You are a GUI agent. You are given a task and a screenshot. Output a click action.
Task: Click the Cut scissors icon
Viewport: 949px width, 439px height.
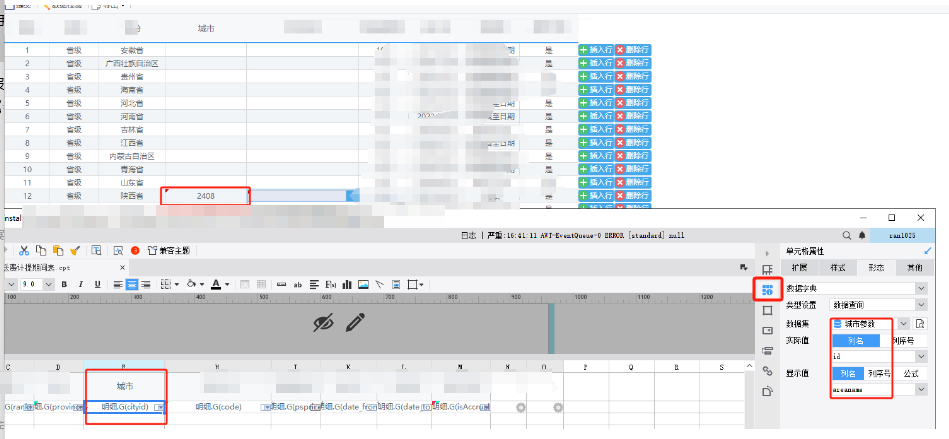(24, 250)
